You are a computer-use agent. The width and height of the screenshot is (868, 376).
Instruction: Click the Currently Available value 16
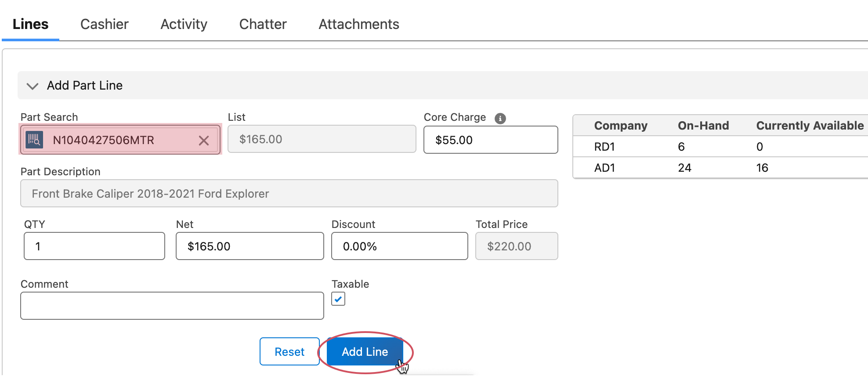tap(762, 168)
